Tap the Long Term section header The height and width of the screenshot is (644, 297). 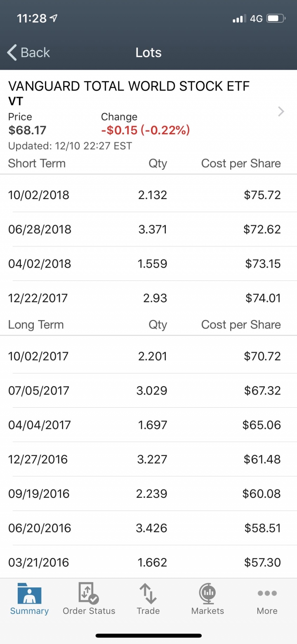pyautogui.click(x=36, y=324)
